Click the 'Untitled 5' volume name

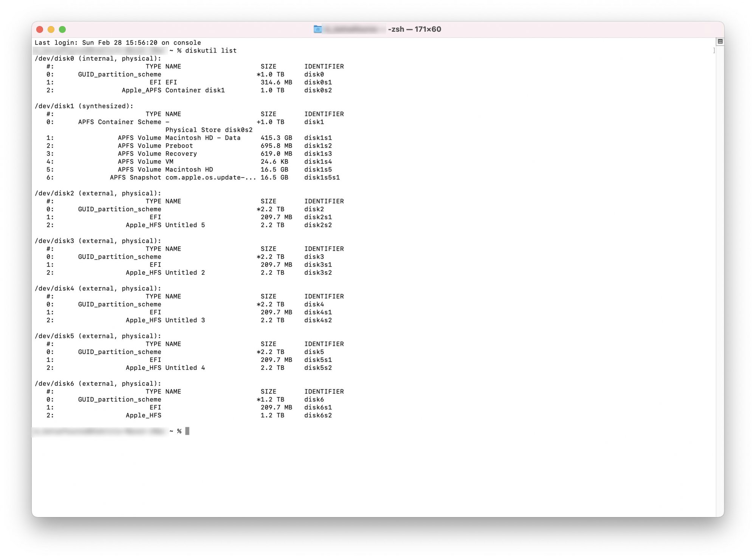pyautogui.click(x=185, y=225)
